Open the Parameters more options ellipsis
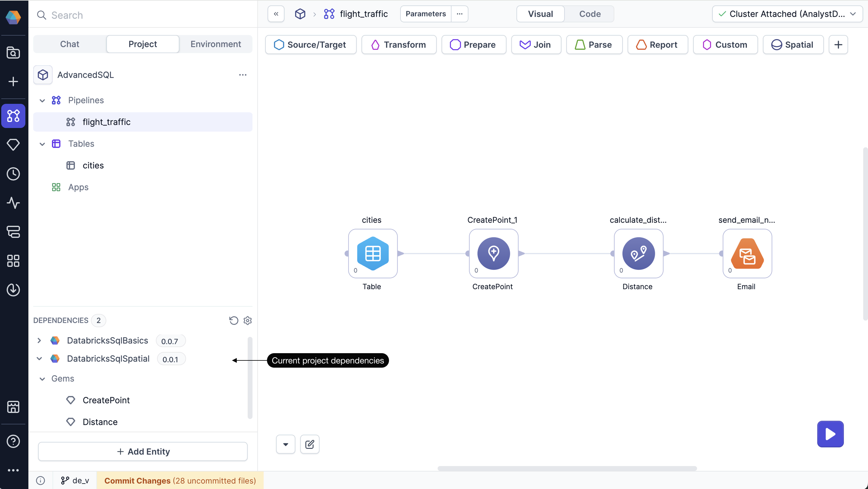 (x=459, y=14)
